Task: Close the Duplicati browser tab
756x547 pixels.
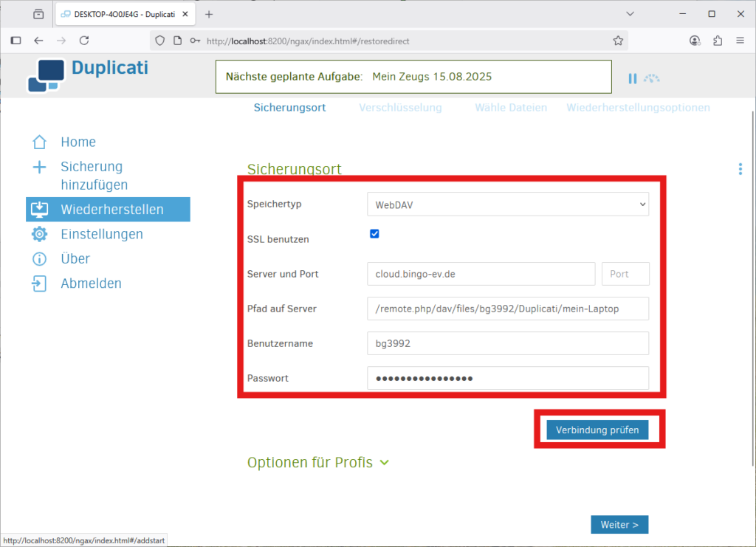Action: (185, 15)
